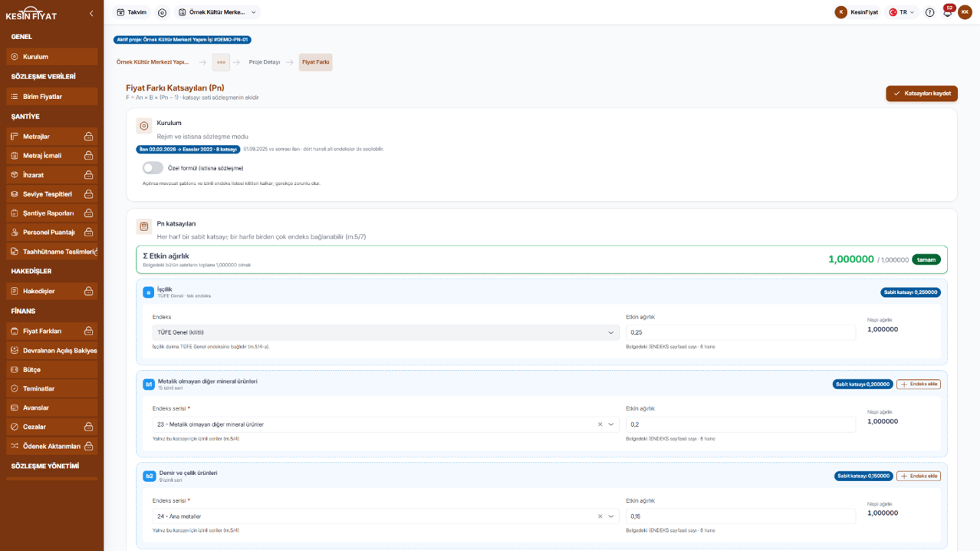This screenshot has width=980, height=551.
Task: Expand the Metalik olmayan diğer mineral ürünler dropdown
Action: [611, 424]
